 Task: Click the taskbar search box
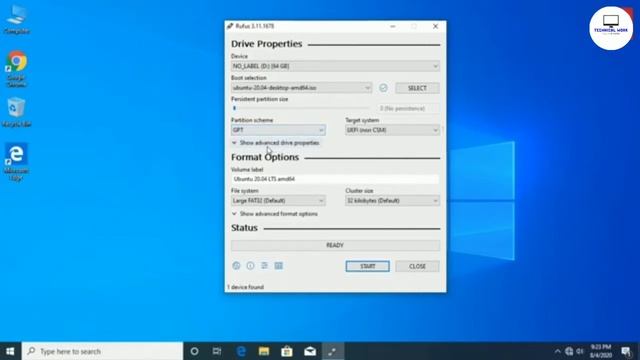(102, 351)
